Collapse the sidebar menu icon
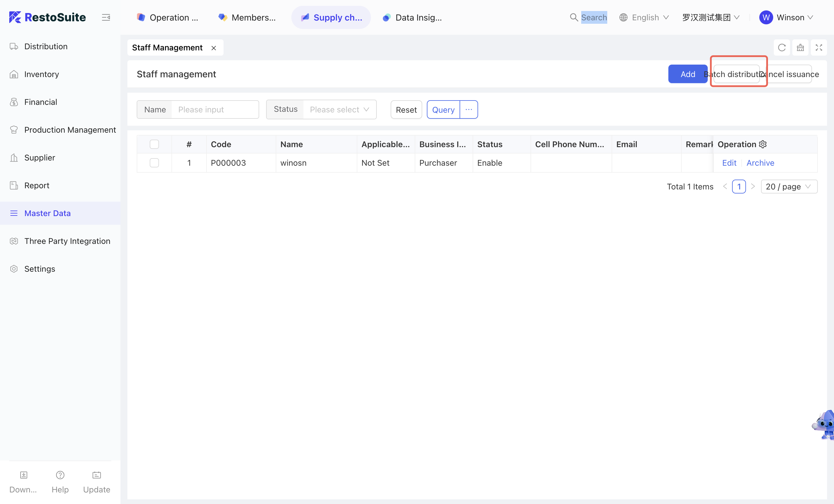 click(x=106, y=17)
